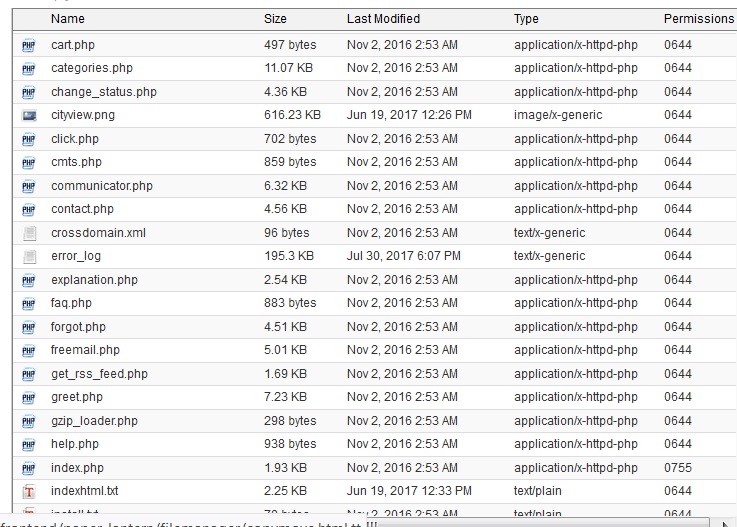
Task: Click the Type column header
Action: [x=526, y=19]
